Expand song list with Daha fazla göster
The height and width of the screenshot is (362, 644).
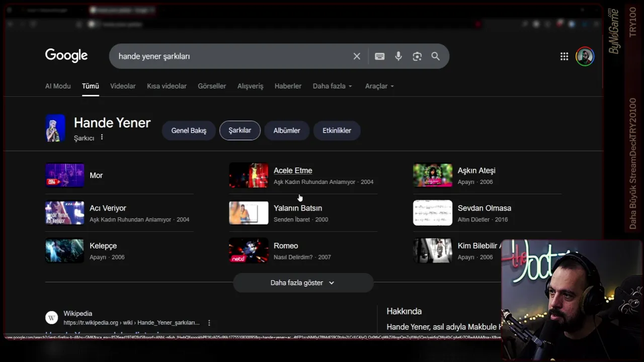pos(303,283)
